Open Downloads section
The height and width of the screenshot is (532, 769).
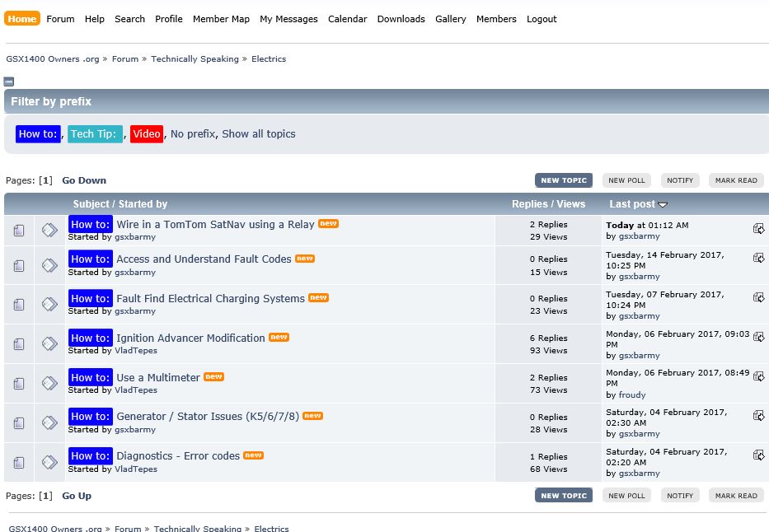coord(401,19)
